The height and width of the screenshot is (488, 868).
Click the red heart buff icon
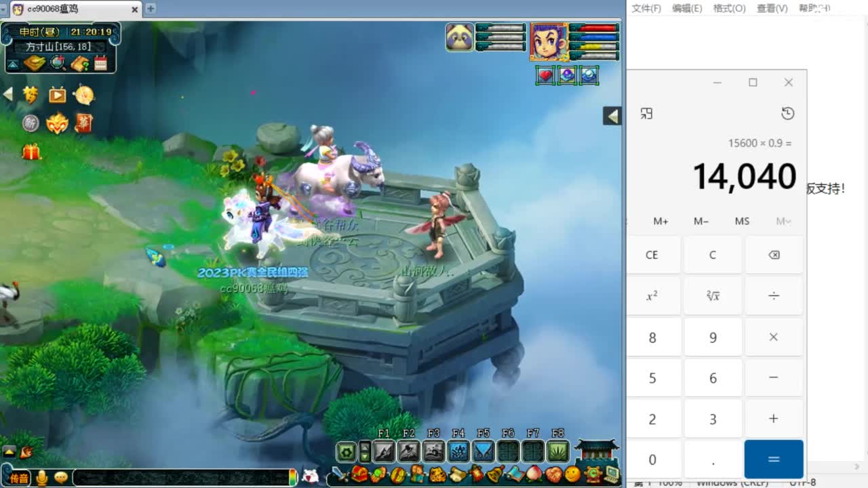click(x=546, y=75)
